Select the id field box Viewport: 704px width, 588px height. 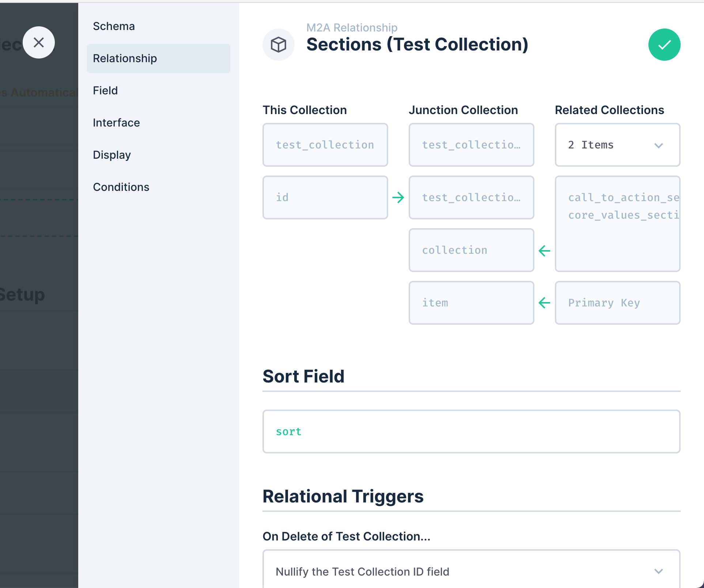325,197
